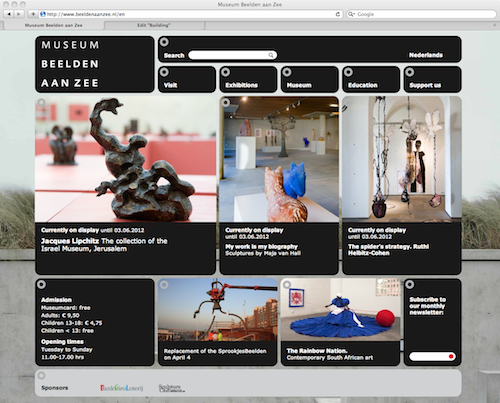Image resolution: width=500 pixels, height=403 pixels.
Task: Reload the page with the refresh icon
Action: pos(338,14)
